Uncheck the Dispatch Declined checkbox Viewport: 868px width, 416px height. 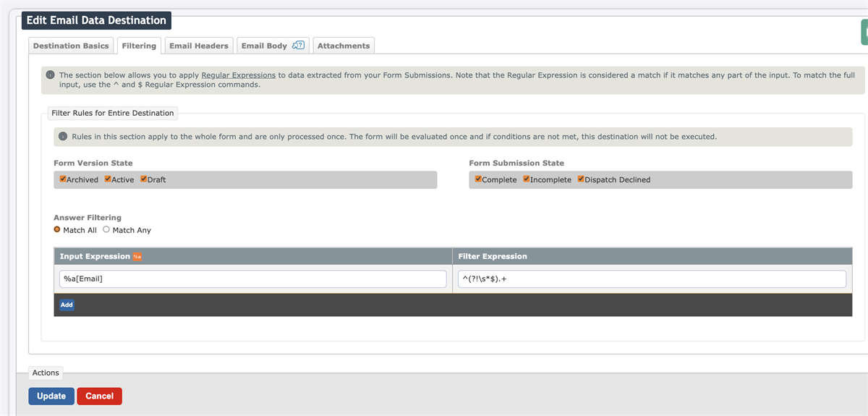pos(581,179)
